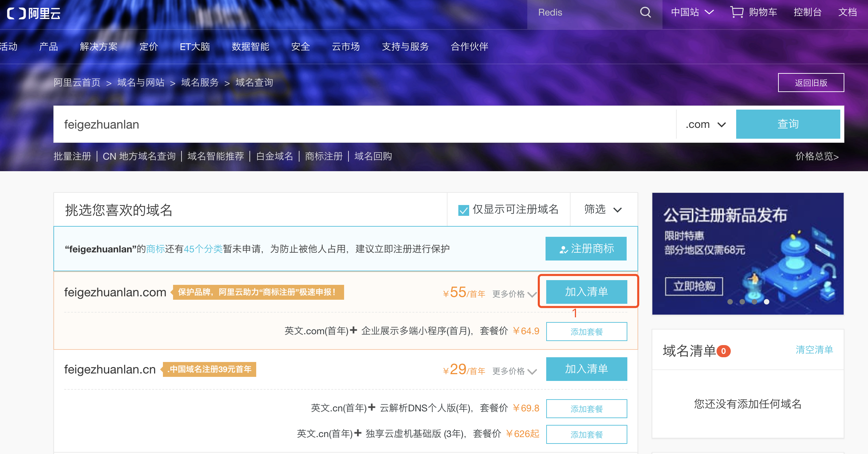Uncheck 仅显示可注册域名
The width and height of the screenshot is (868, 454).
(463, 210)
